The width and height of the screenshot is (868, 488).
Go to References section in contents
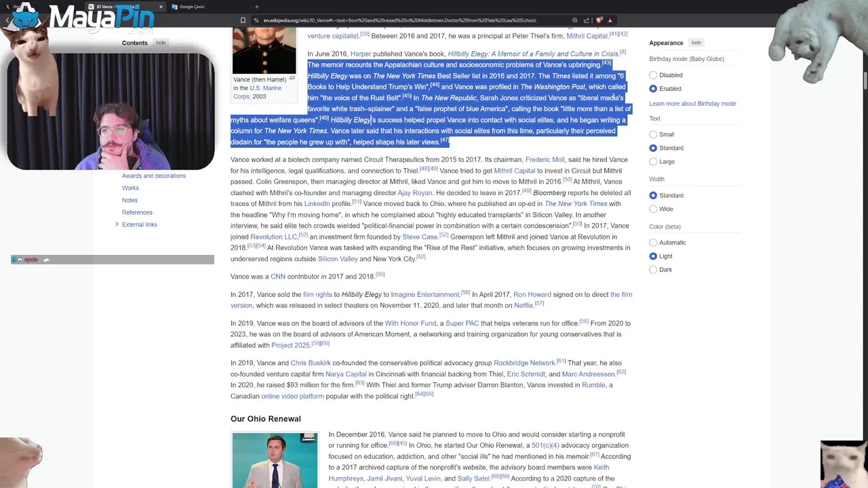pos(137,212)
